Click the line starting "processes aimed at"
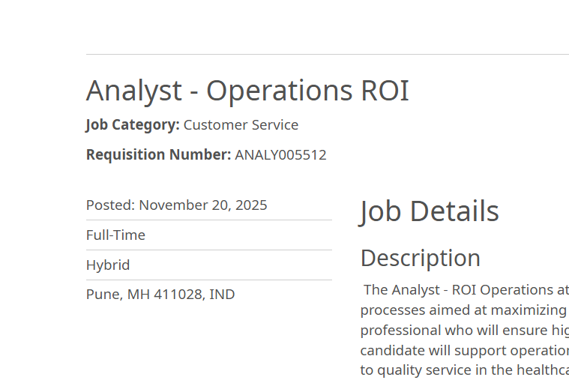The height and width of the screenshot is (392, 569). tap(463, 310)
